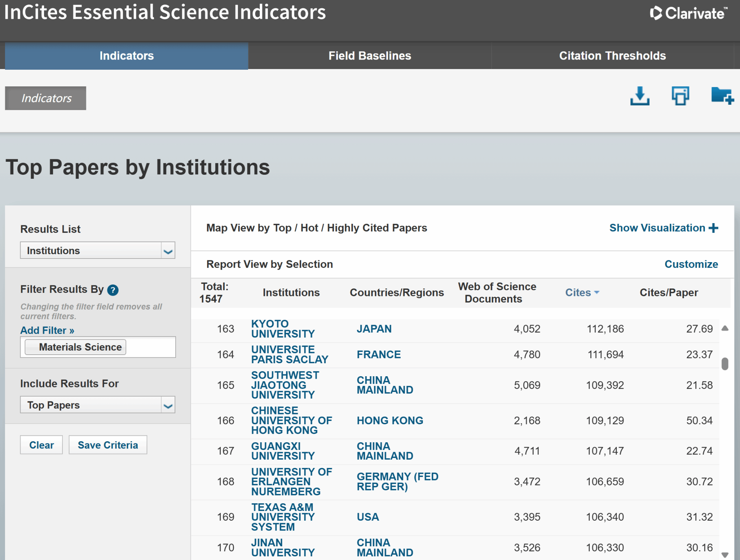Click the Cites sort arrow icon
The width and height of the screenshot is (740, 560).
(x=597, y=292)
